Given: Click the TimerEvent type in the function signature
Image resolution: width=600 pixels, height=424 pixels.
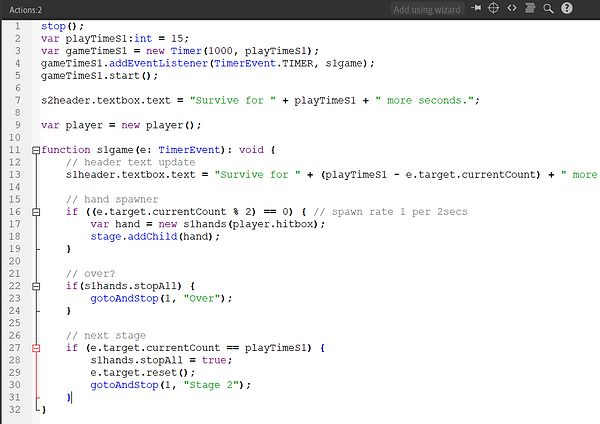Looking at the screenshot, I should [189, 150].
